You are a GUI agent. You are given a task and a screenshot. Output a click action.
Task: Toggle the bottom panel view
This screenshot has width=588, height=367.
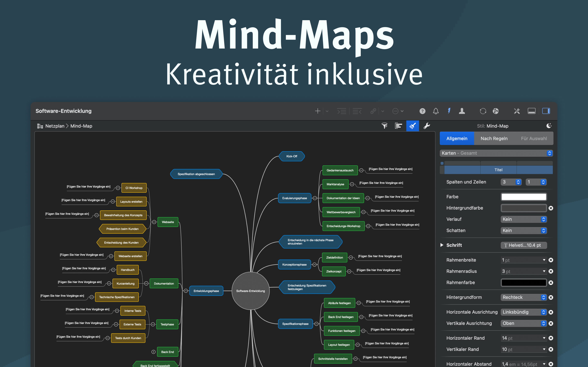[531, 111]
